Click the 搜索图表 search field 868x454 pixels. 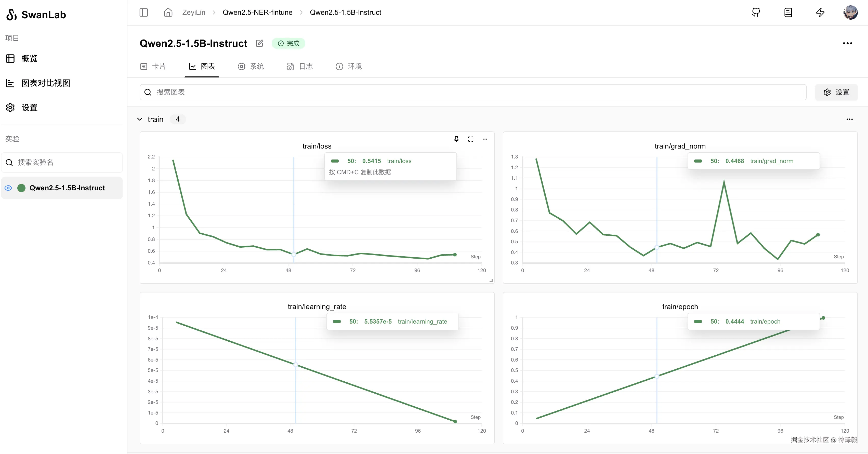pos(472,92)
